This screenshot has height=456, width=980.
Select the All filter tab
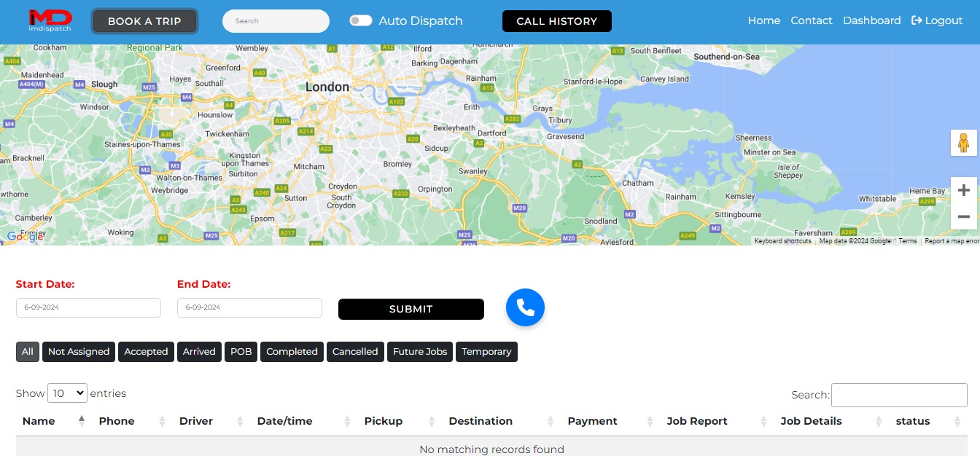28,352
